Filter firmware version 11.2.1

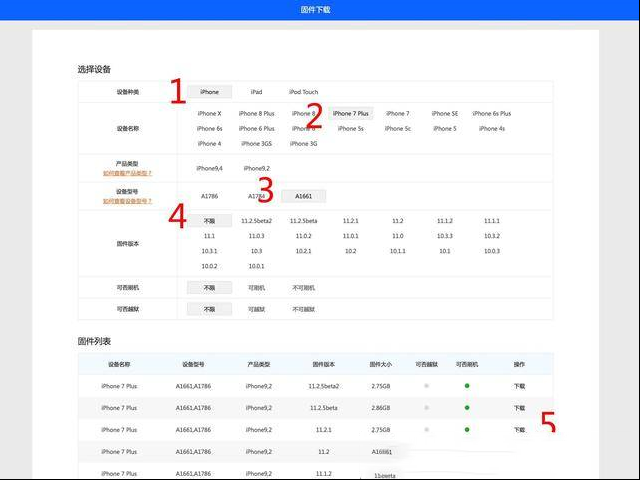[x=351, y=221]
